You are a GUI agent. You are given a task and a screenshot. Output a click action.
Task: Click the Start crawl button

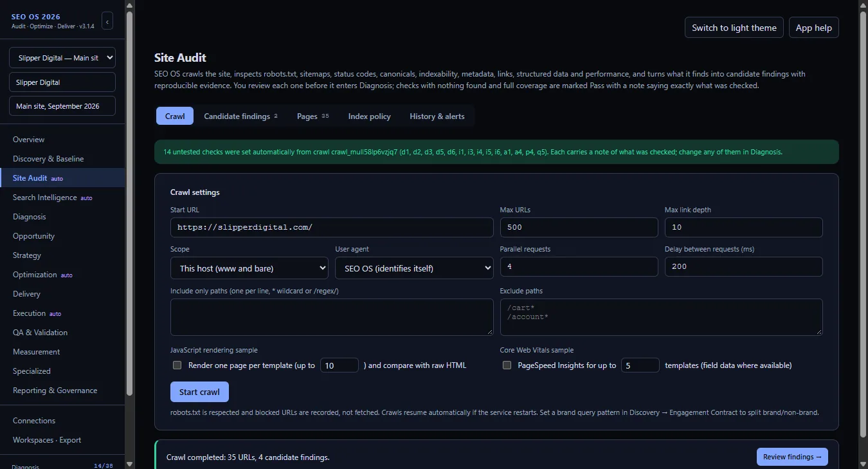click(199, 392)
